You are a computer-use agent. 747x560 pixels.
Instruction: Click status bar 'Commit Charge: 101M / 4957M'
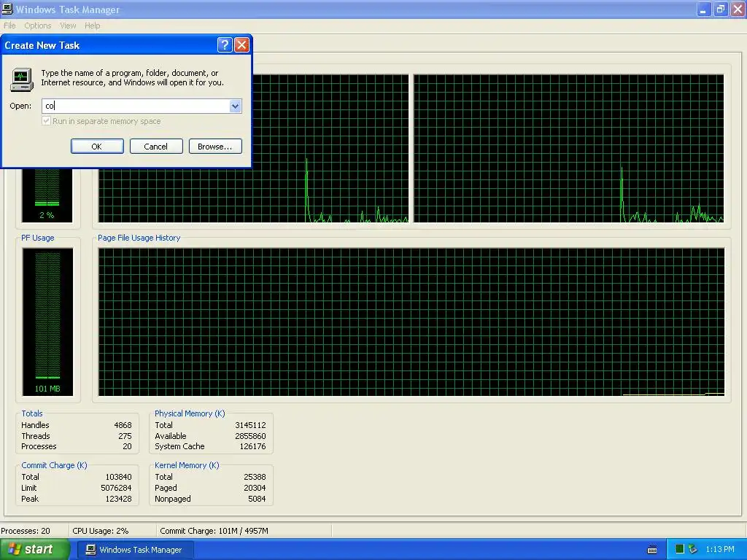point(214,531)
